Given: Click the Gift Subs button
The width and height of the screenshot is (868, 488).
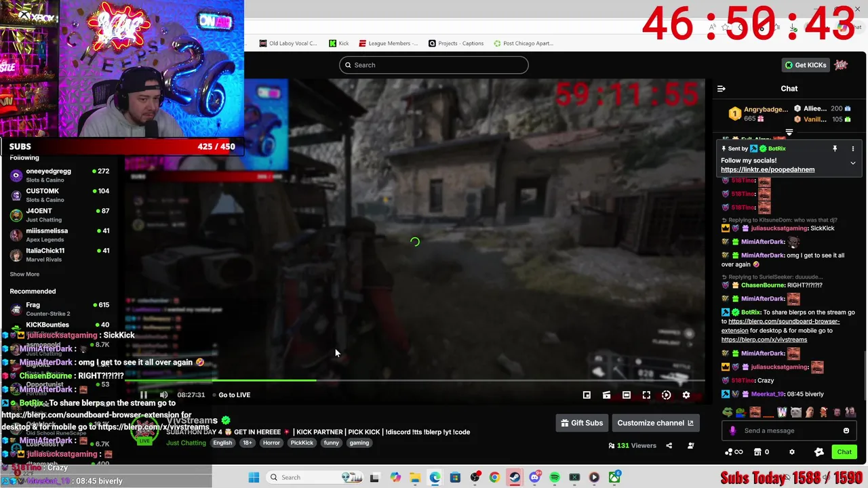Looking at the screenshot, I should point(582,423).
